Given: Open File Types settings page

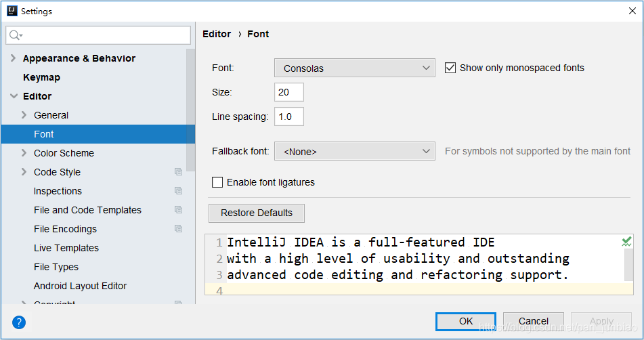Looking at the screenshot, I should click(56, 267).
